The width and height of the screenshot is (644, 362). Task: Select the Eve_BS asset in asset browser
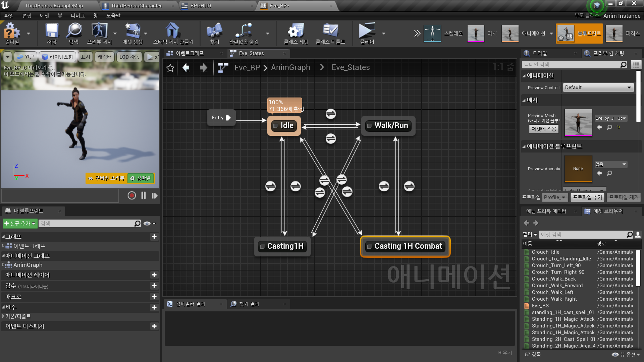[540, 305]
